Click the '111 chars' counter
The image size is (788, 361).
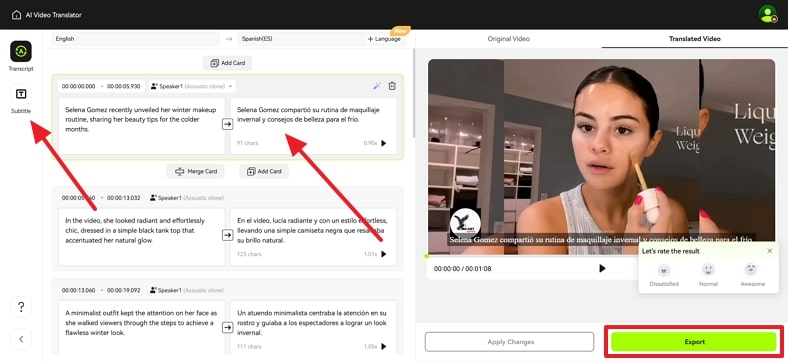249,346
